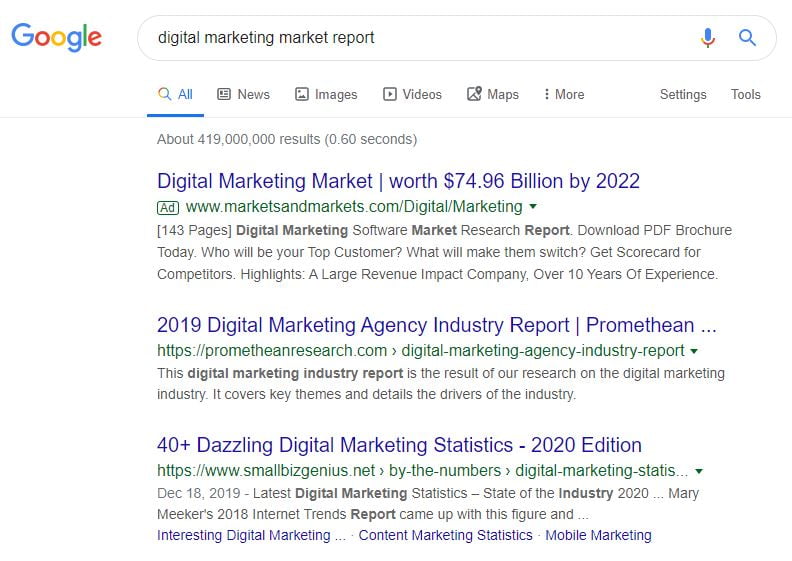Click the 'industry. It covers key themes' snippet line
Screen dimensions: 792x561
(367, 394)
